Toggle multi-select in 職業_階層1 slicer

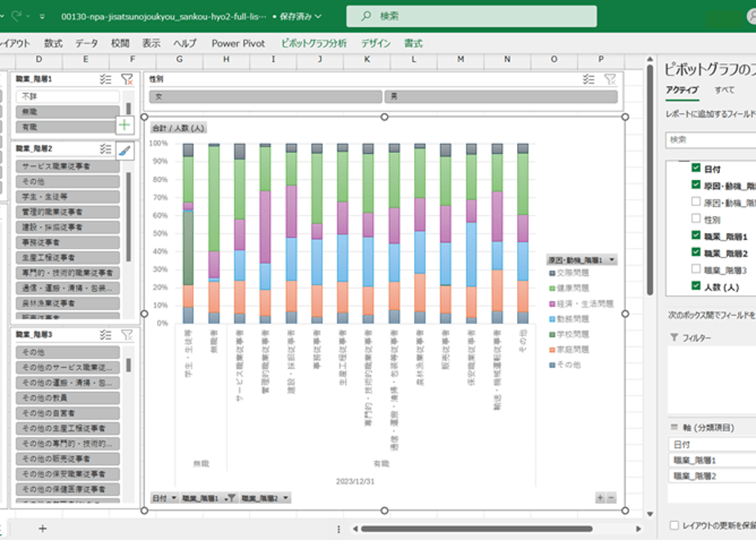click(106, 79)
